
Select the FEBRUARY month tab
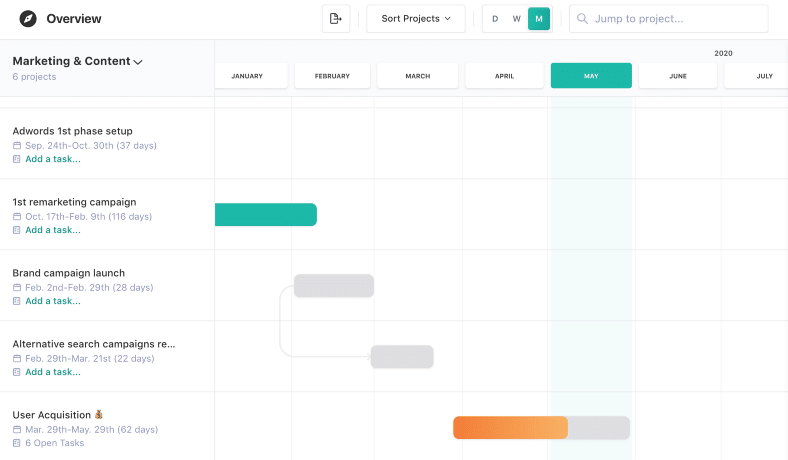tap(332, 76)
